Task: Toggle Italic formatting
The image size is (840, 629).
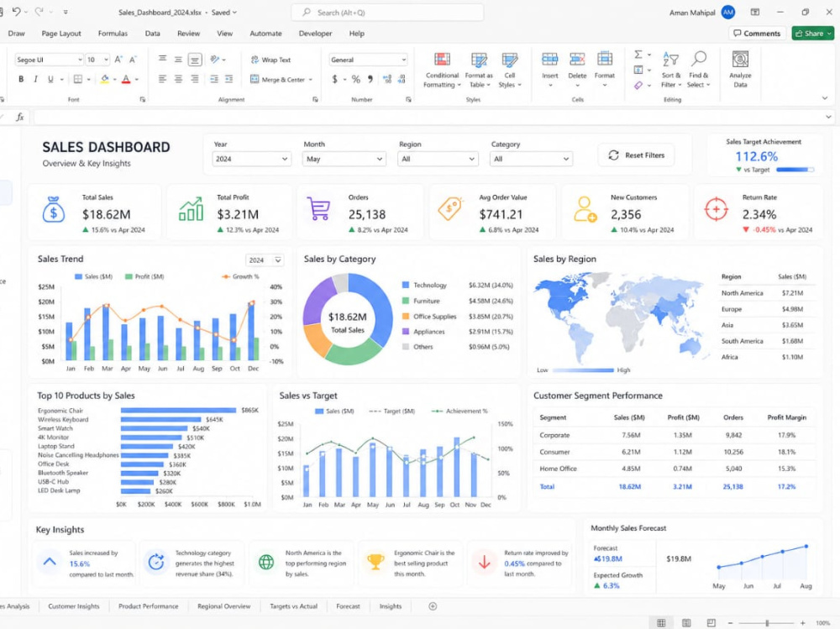Action: 35,79
